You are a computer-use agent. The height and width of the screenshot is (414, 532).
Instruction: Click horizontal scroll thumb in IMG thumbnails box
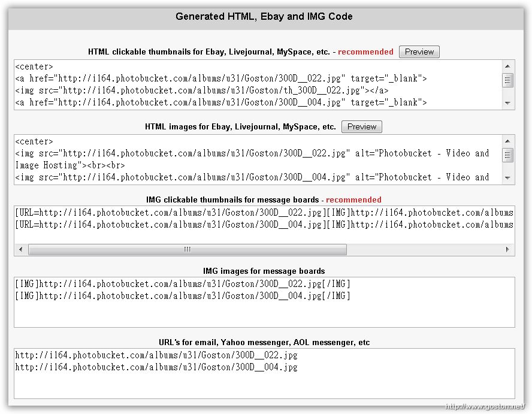point(188,249)
